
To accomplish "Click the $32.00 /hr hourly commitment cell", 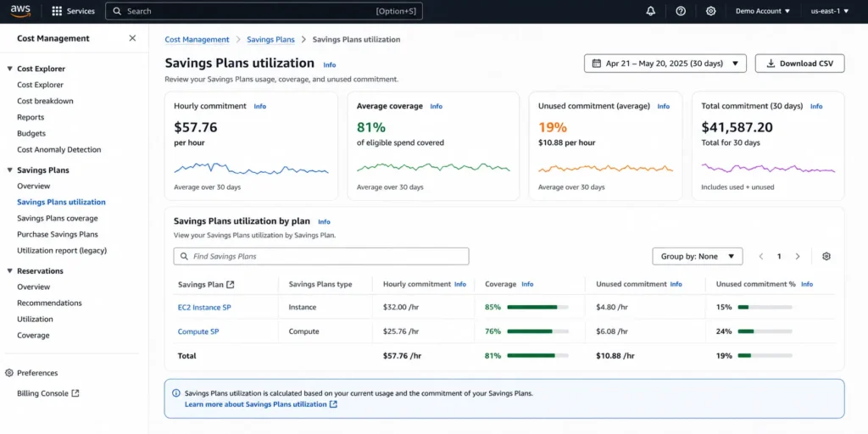I will click(401, 307).
